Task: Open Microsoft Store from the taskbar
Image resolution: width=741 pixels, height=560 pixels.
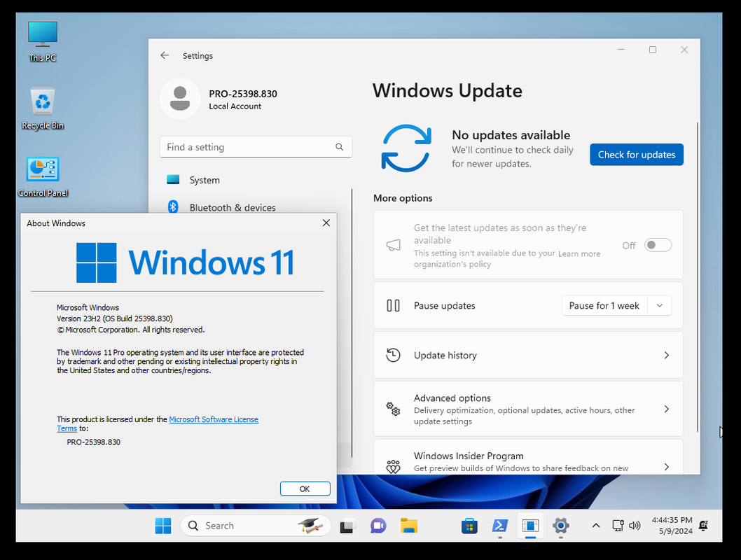Action: pyautogui.click(x=469, y=526)
